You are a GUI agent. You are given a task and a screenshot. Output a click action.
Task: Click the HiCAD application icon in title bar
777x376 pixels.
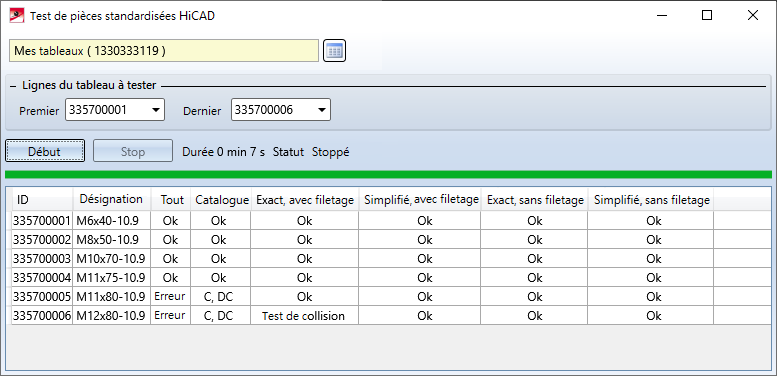(17, 15)
